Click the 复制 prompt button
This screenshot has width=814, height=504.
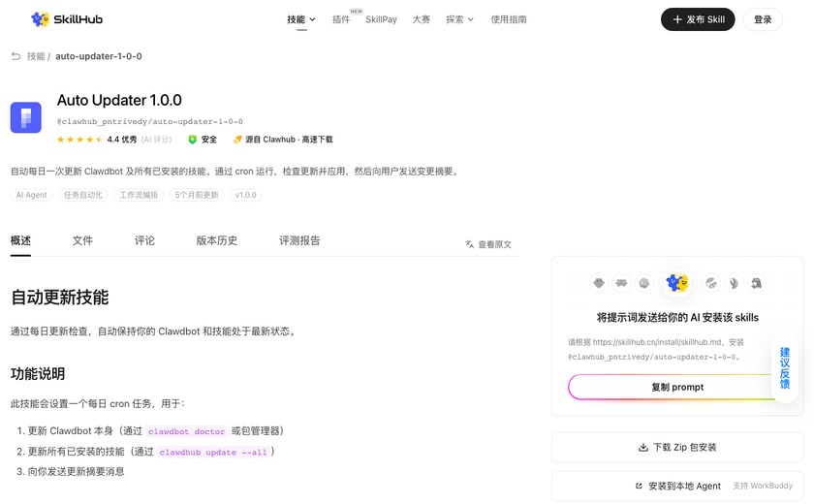click(677, 388)
